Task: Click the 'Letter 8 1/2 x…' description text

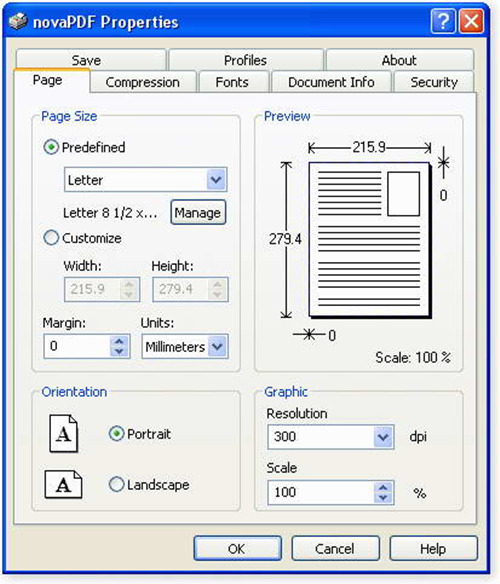Action: pyautogui.click(x=110, y=213)
